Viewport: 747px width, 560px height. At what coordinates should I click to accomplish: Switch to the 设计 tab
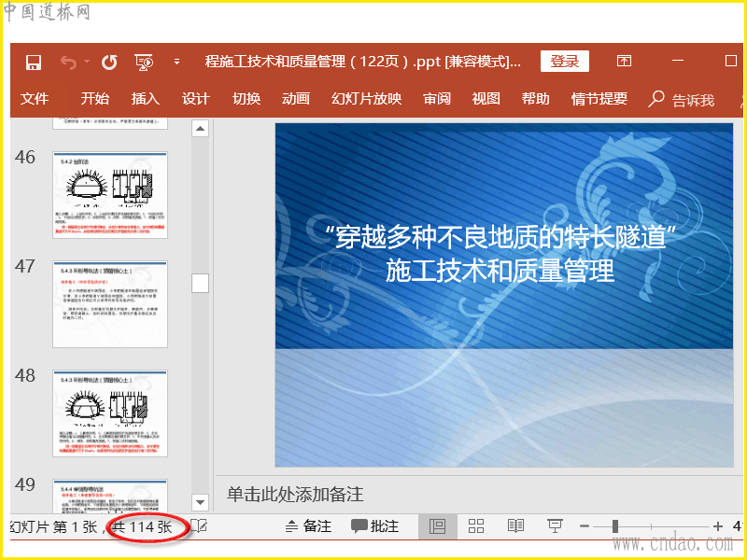click(x=196, y=99)
